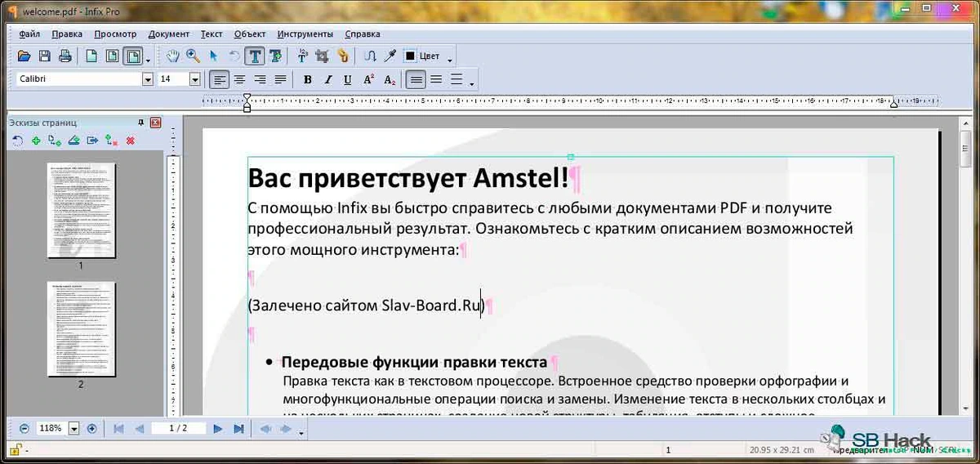Open the Файл menu
The width and height of the screenshot is (980, 464).
point(29,34)
